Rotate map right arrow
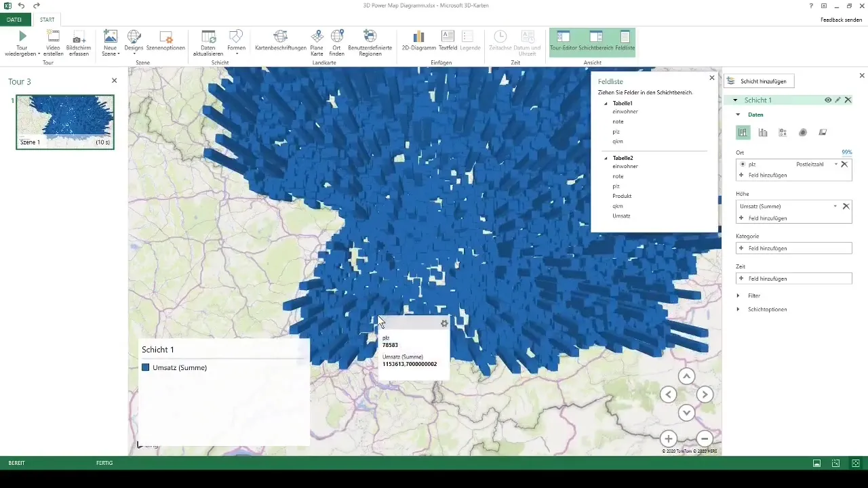 (705, 394)
